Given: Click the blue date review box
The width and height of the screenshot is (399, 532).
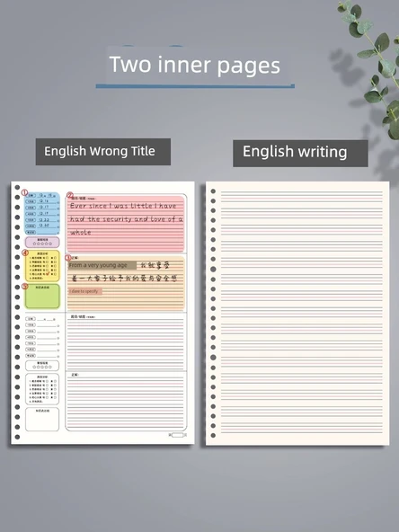Looking at the screenshot, I should click(42, 214).
